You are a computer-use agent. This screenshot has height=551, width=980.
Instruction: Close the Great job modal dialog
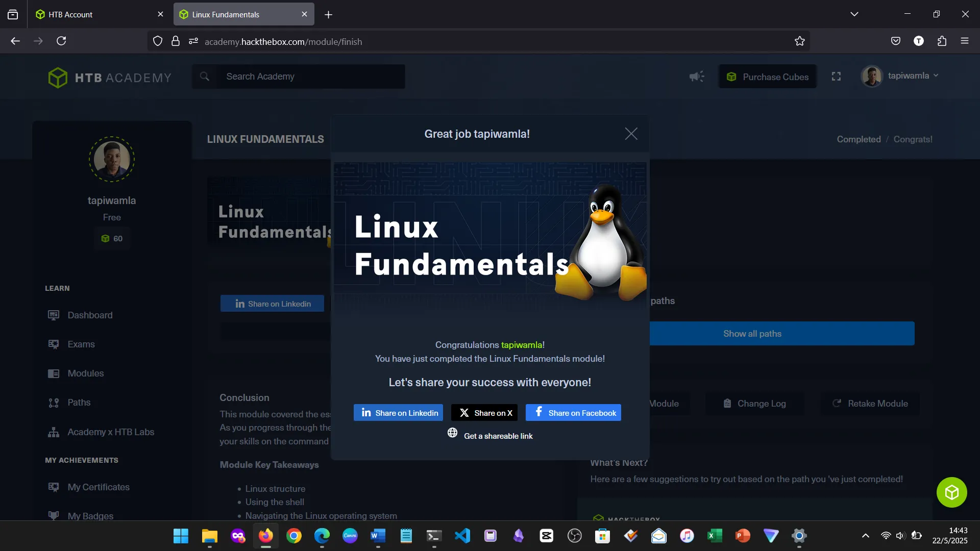click(631, 134)
